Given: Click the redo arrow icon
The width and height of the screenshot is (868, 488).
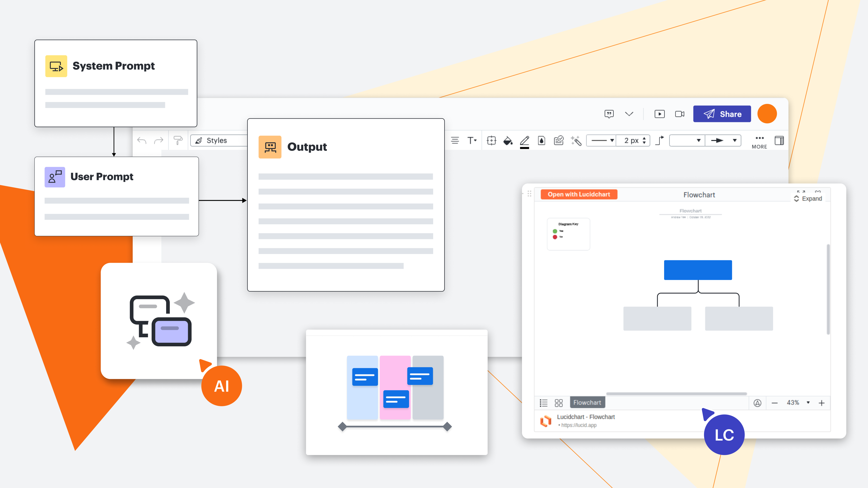Looking at the screenshot, I should [159, 141].
